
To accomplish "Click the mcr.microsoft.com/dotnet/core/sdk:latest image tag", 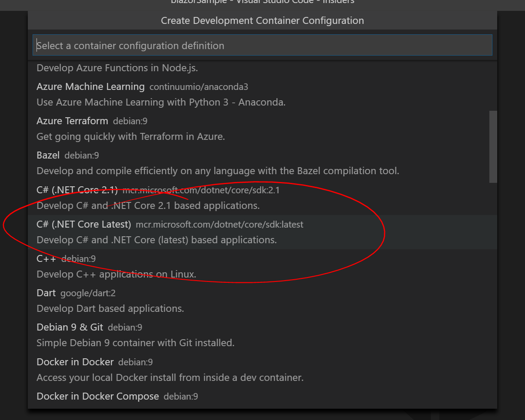I will (x=219, y=225).
